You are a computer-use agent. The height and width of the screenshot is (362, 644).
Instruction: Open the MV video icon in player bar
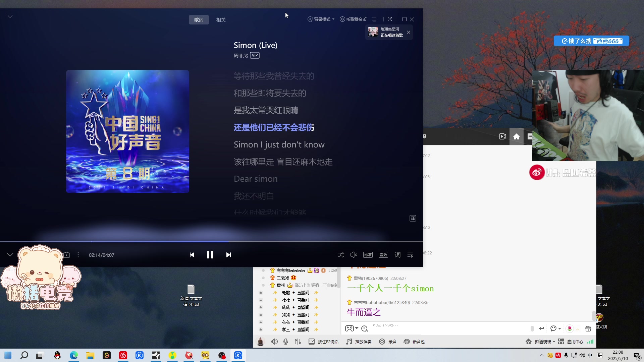[x=66, y=255]
